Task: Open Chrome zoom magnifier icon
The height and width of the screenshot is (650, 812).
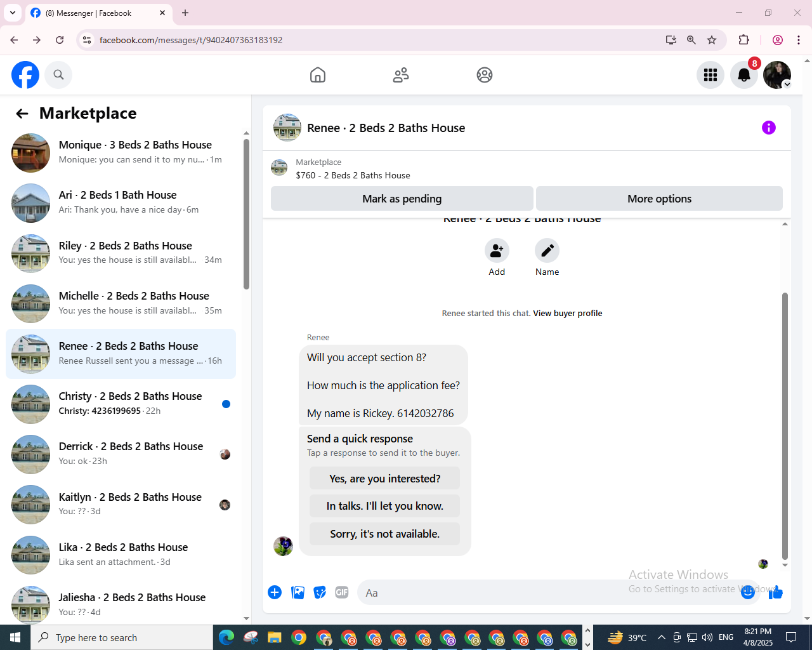Action: click(691, 40)
